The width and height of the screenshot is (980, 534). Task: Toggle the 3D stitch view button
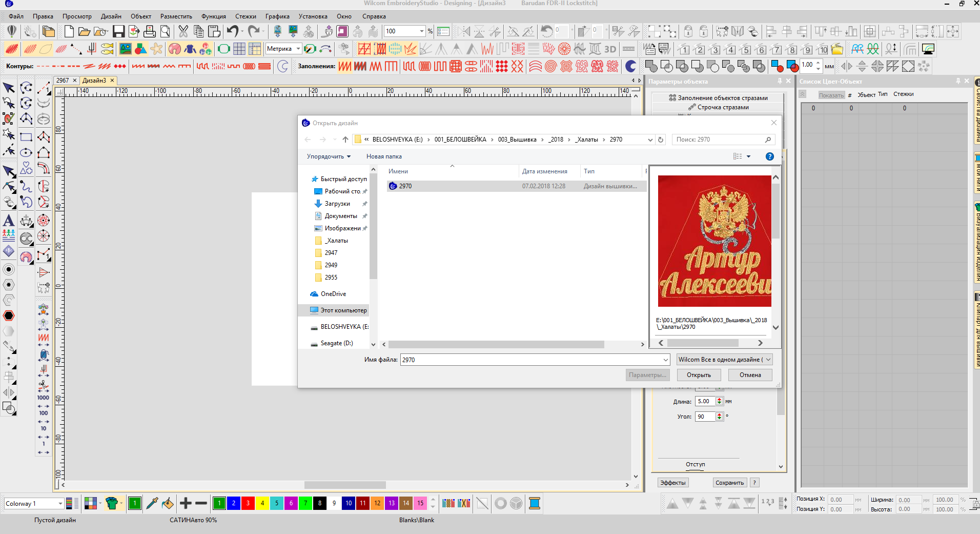pos(610,49)
